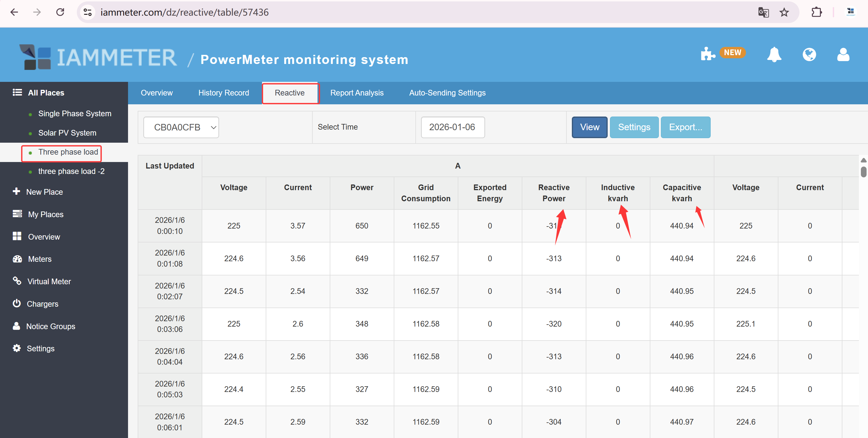Select Three phase load in the sidebar
The image size is (868, 438).
(68, 152)
